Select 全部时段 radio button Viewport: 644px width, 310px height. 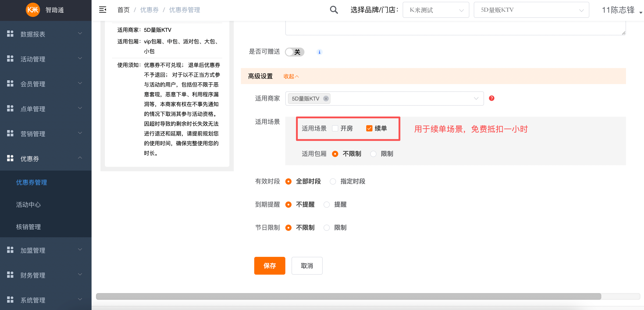288,181
